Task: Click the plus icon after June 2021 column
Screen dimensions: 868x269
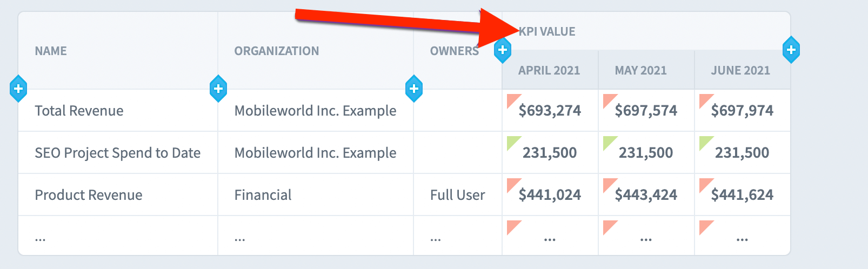Action: tap(791, 50)
